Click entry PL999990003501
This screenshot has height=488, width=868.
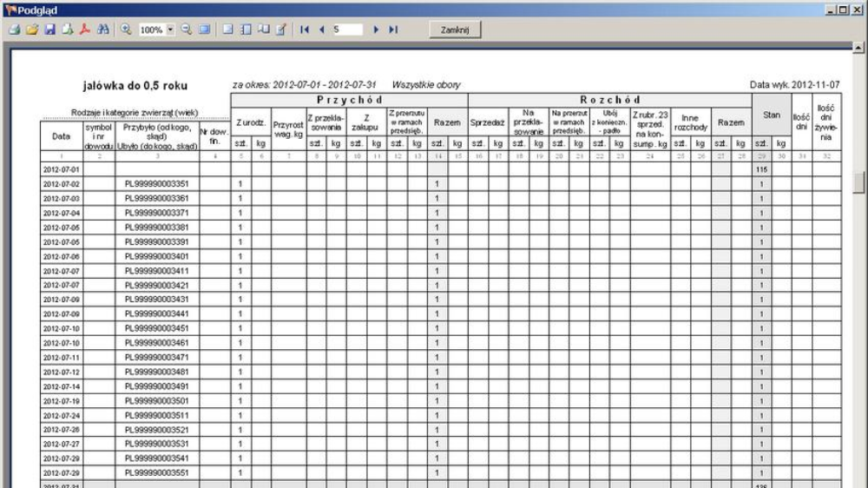(157, 400)
